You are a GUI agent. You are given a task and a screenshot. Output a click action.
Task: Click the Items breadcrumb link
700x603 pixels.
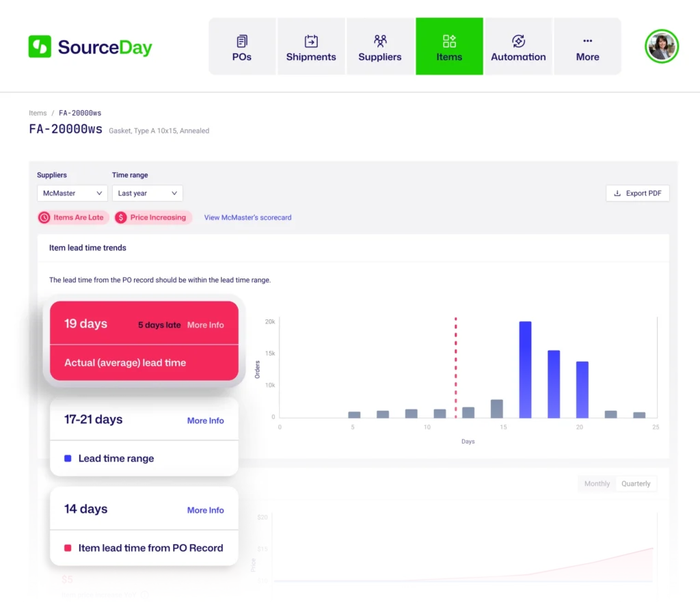point(38,113)
